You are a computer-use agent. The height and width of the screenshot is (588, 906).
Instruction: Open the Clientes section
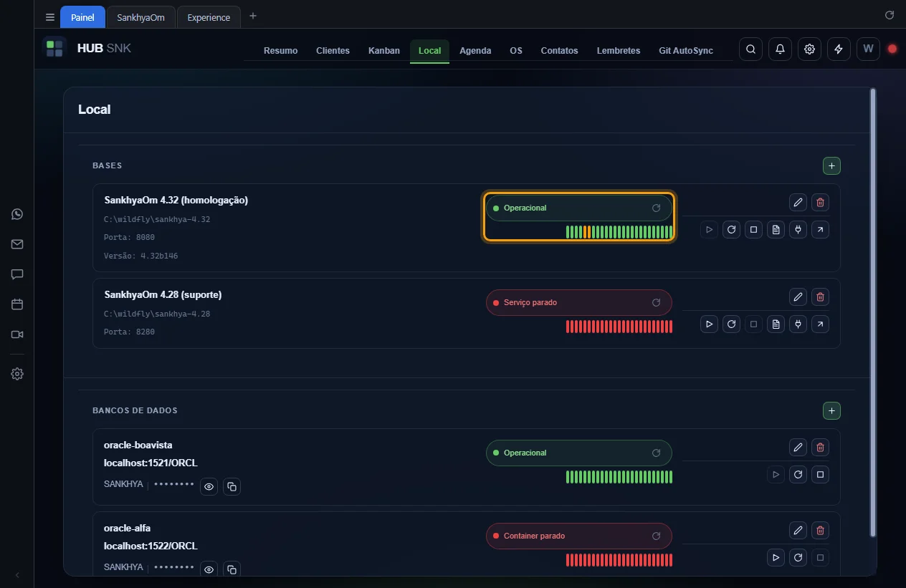pos(333,51)
